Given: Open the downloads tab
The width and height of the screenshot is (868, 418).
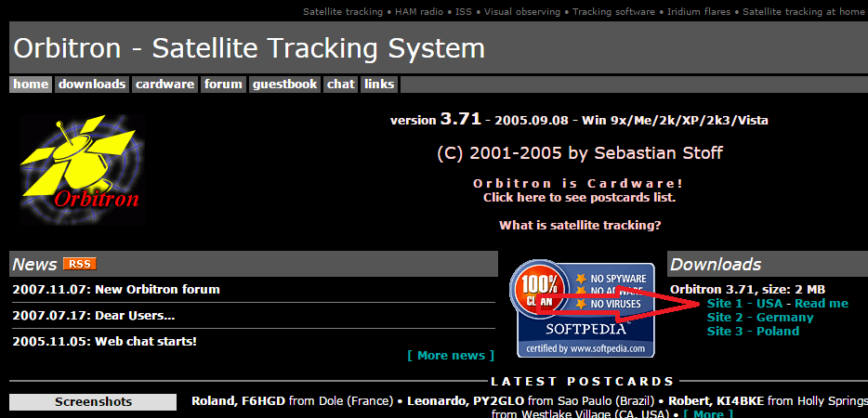Looking at the screenshot, I should point(92,85).
